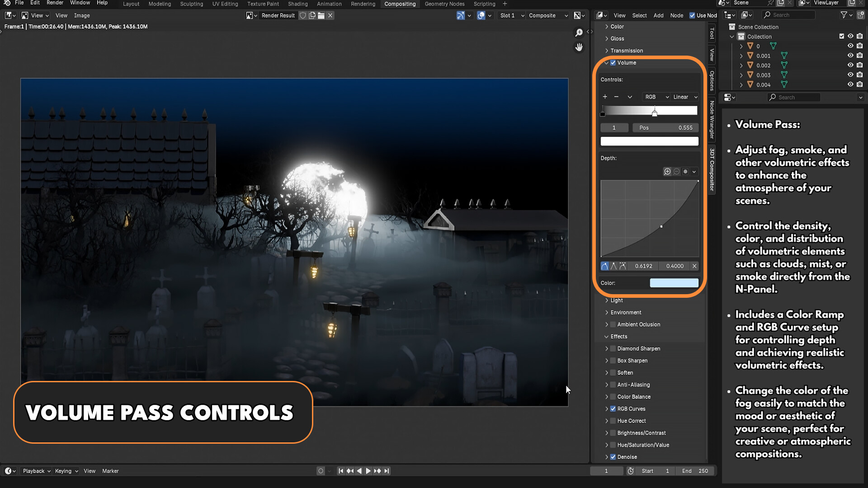Click the New Collection icon in the Outliner
This screenshot has width=868, height=488.
coord(861,15)
